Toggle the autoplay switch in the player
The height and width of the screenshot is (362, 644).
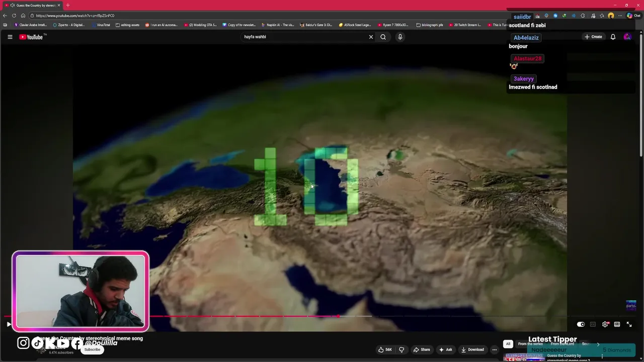[x=581, y=324]
